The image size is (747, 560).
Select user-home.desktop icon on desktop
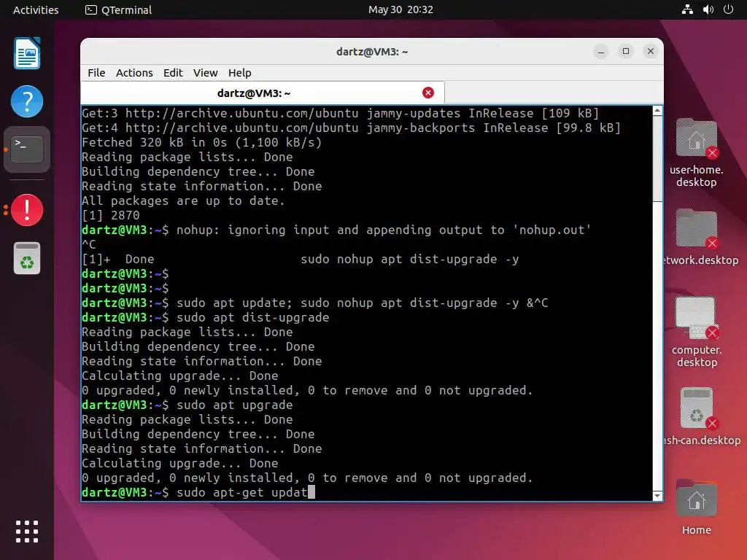(696, 152)
